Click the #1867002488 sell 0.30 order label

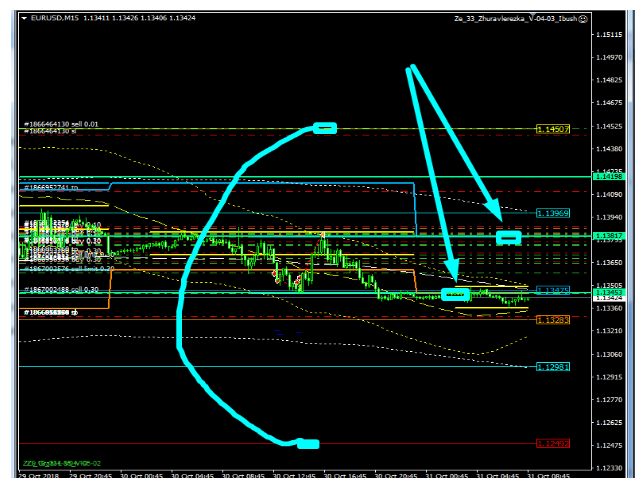62,290
